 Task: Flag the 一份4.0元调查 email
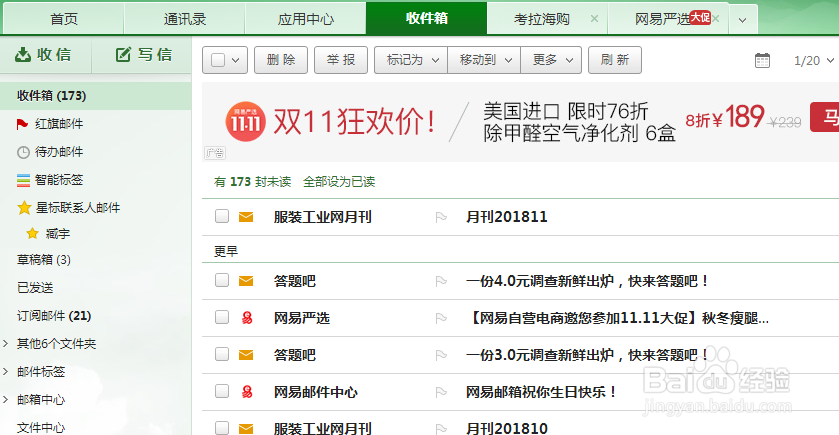[441, 281]
